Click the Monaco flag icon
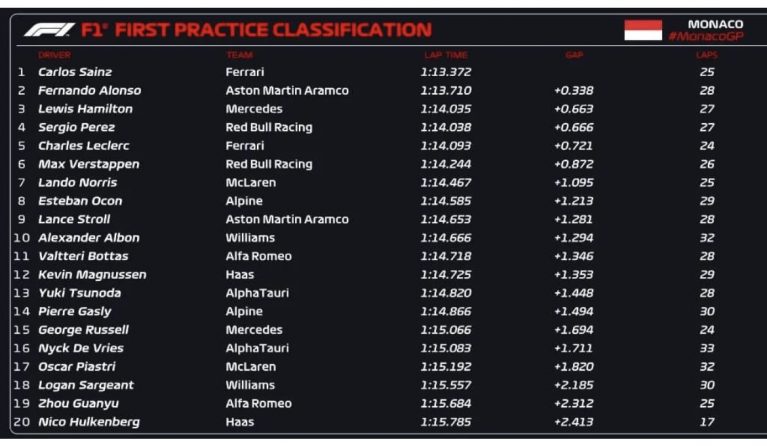 pos(643,30)
